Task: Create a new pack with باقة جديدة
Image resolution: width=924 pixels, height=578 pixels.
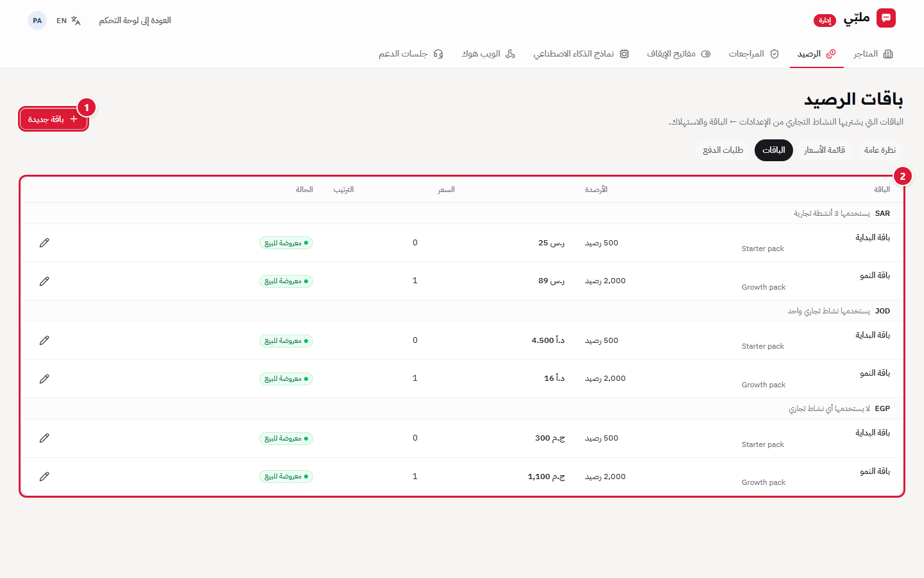Action: 53,119
